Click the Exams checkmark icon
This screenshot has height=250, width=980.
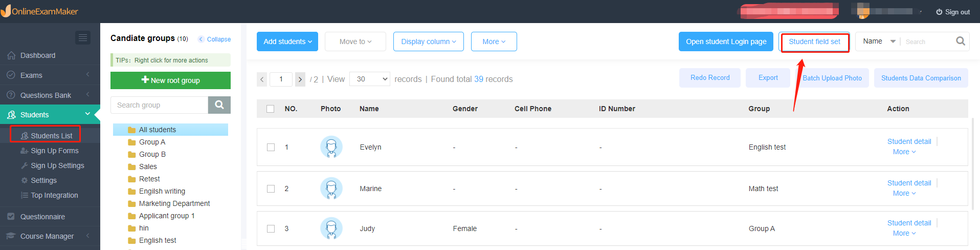coord(11,75)
